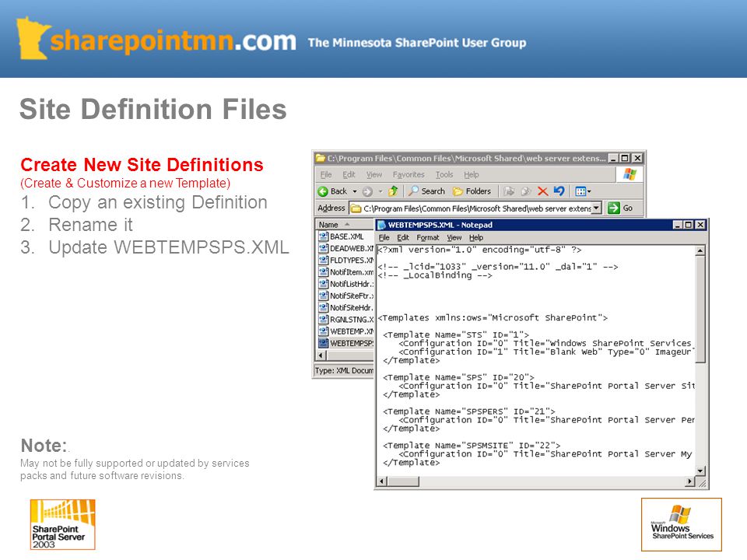Open Explorer's Favorites menu
Image resolution: width=747 pixels, height=560 pixels.
[x=409, y=175]
